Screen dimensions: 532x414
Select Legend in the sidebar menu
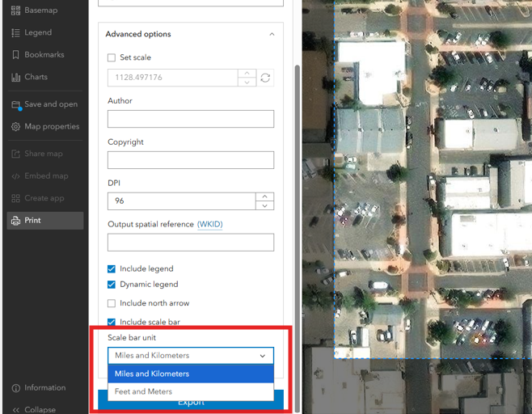click(38, 32)
